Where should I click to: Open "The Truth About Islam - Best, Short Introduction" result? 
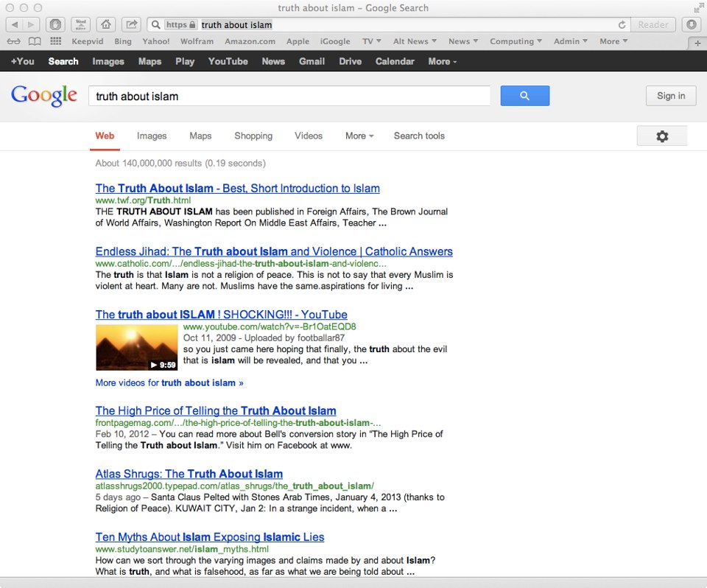(238, 188)
